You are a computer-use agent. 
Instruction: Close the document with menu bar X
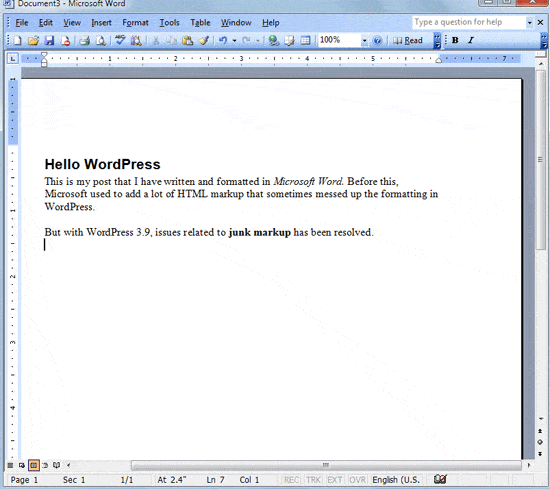(541, 23)
